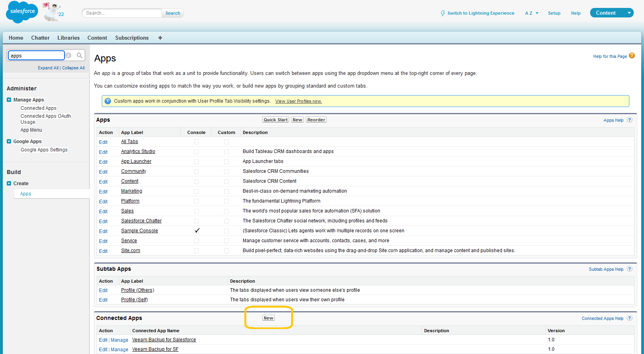The image size is (644, 354).
Task: Click Console checkbox in Community row
Action: click(x=196, y=172)
